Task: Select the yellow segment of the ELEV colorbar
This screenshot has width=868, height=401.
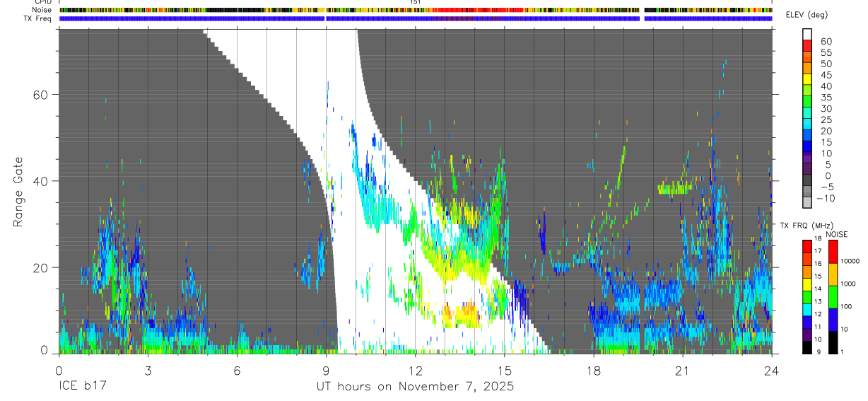Action: coord(807,79)
